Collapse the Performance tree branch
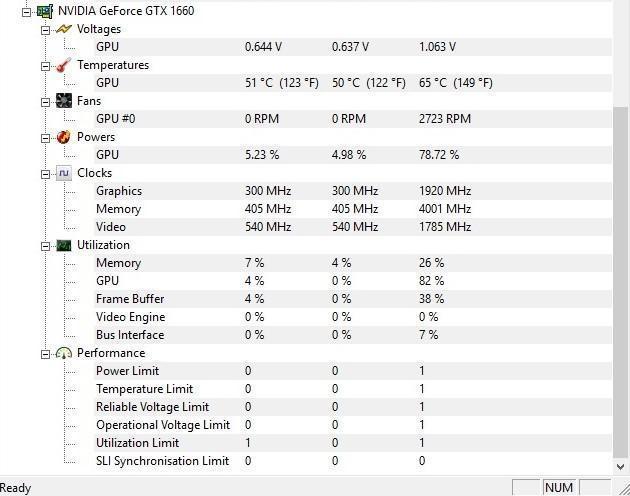630x496 pixels. pyautogui.click(x=45, y=354)
